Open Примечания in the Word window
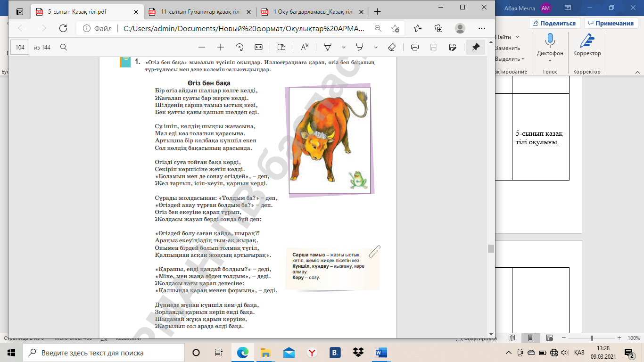Viewport: 644px width, 362px height. pos(611,23)
